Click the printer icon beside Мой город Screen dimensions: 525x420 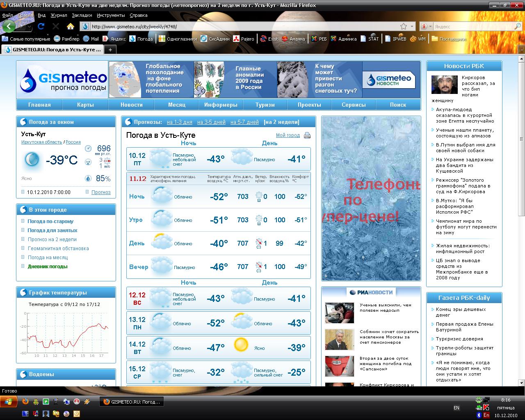click(307, 135)
